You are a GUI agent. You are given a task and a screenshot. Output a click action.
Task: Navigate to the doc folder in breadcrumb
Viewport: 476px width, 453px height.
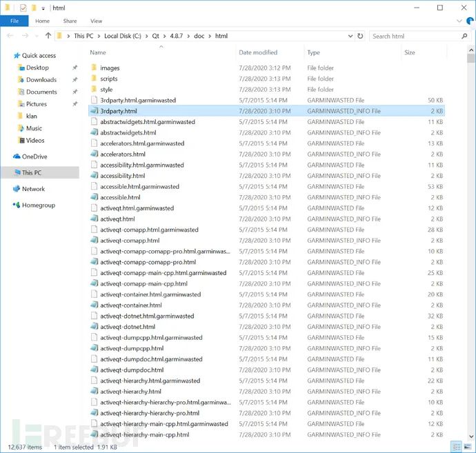(199, 36)
